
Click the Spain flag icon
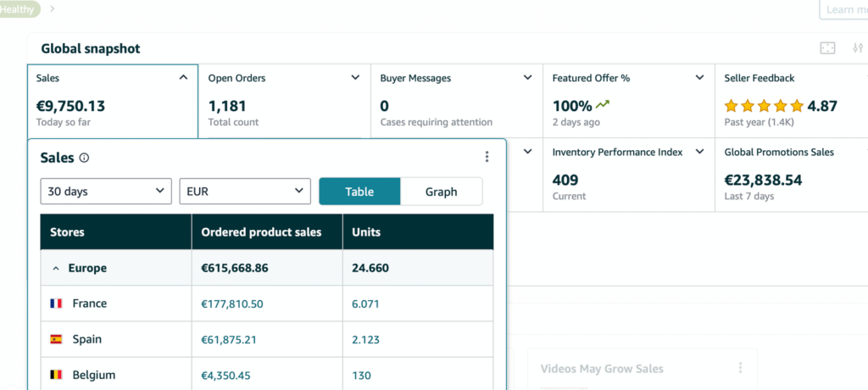(x=57, y=339)
